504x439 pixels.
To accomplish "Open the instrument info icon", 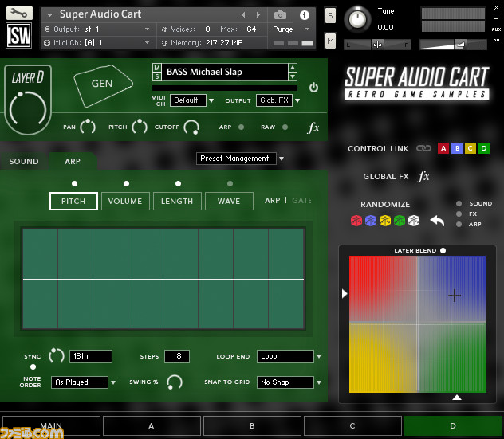I will [x=305, y=15].
